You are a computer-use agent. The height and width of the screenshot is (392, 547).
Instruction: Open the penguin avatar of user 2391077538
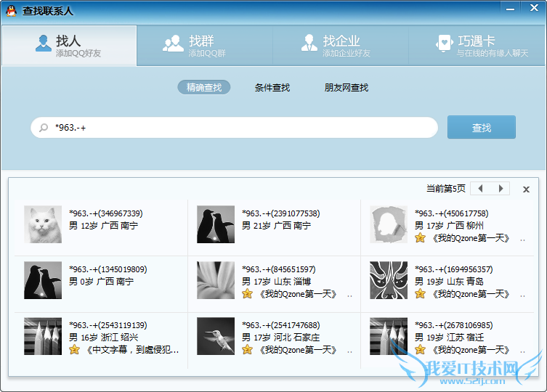[216, 224]
